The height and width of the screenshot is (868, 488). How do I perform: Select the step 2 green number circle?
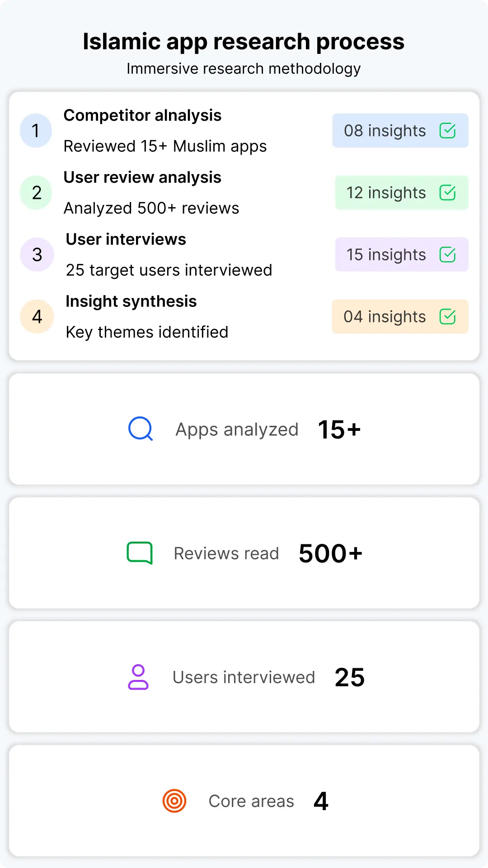tap(36, 193)
